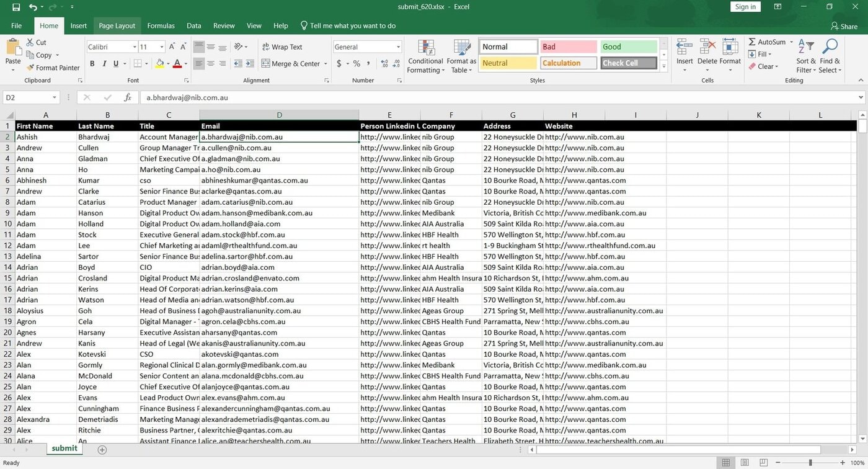Switch to the Formulas tab

[x=161, y=25]
